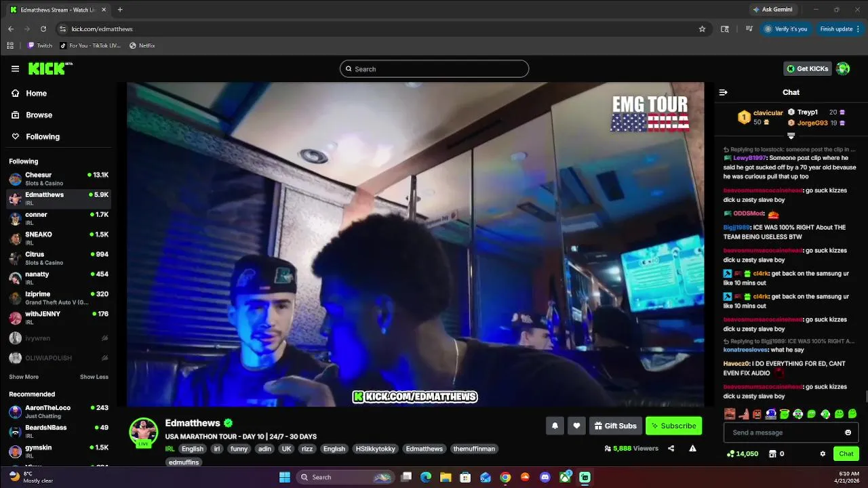Image resolution: width=868 pixels, height=488 pixels.
Task: Select the Edmatthews Stream browser tab
Action: (x=59, y=9)
